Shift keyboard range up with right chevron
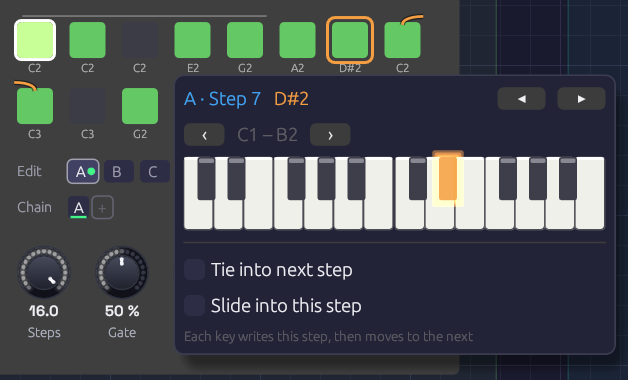This screenshot has width=628, height=380. [x=330, y=135]
